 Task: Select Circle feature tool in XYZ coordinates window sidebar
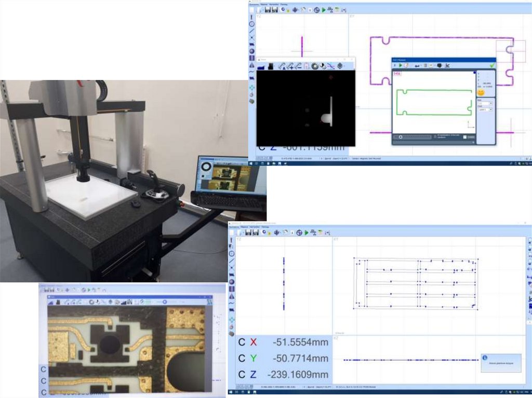coord(231,254)
